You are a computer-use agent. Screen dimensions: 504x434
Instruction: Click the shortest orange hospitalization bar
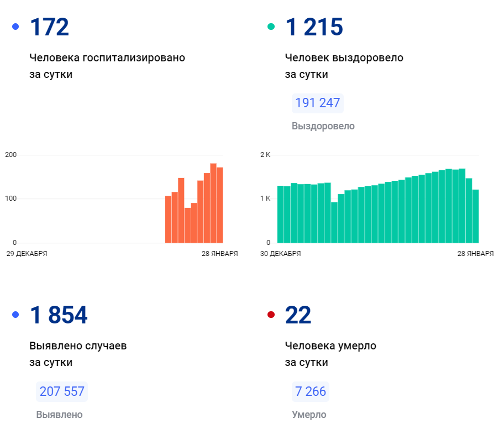188,226
